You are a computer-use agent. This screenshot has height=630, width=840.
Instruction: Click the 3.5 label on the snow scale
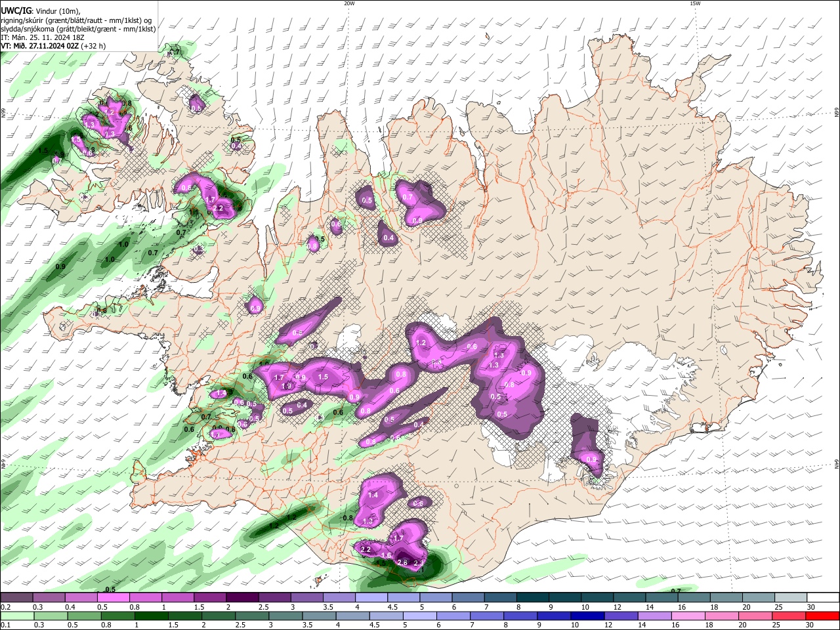(x=328, y=607)
